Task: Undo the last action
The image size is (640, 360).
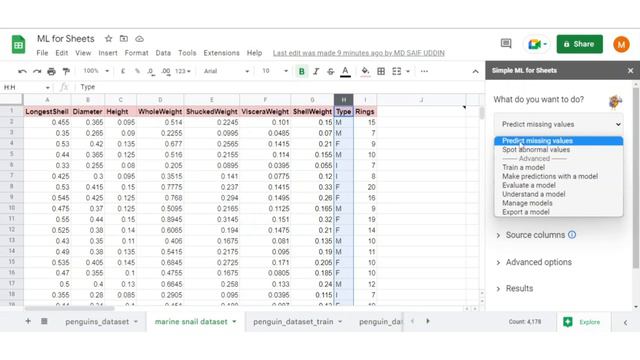Action: click(22, 71)
